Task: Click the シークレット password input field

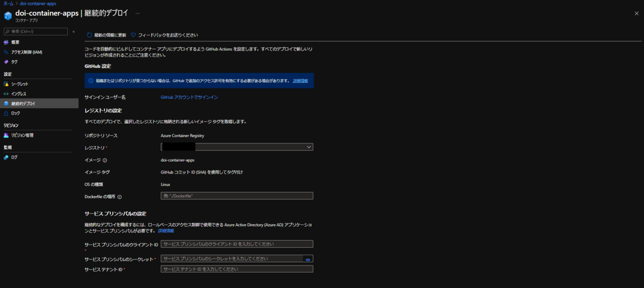Action: point(237,258)
